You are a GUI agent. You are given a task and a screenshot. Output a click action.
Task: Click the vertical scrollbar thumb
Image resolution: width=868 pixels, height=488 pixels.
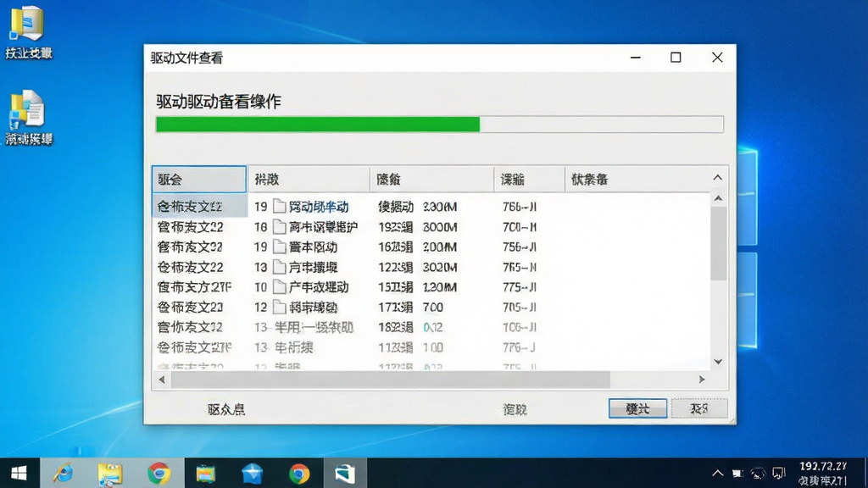pyautogui.click(x=719, y=243)
